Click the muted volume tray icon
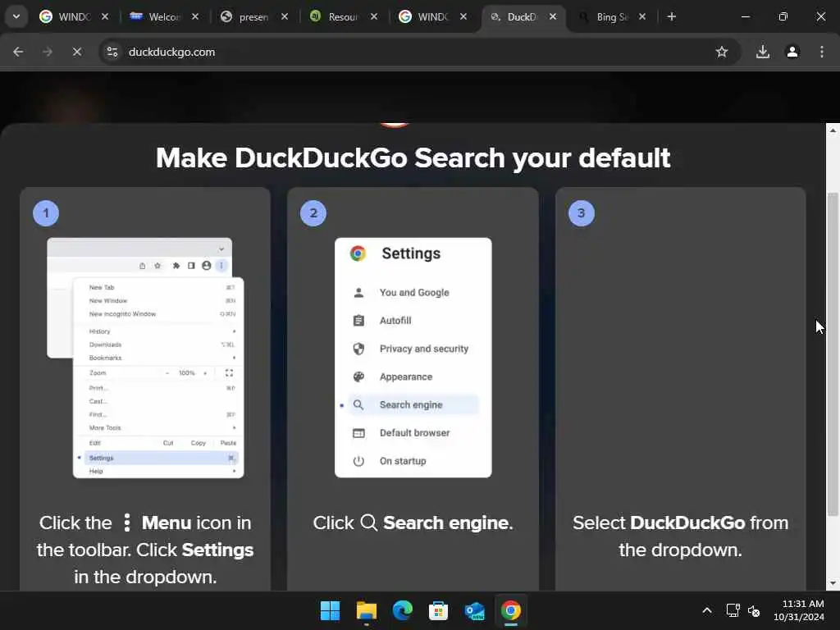 tap(754, 610)
